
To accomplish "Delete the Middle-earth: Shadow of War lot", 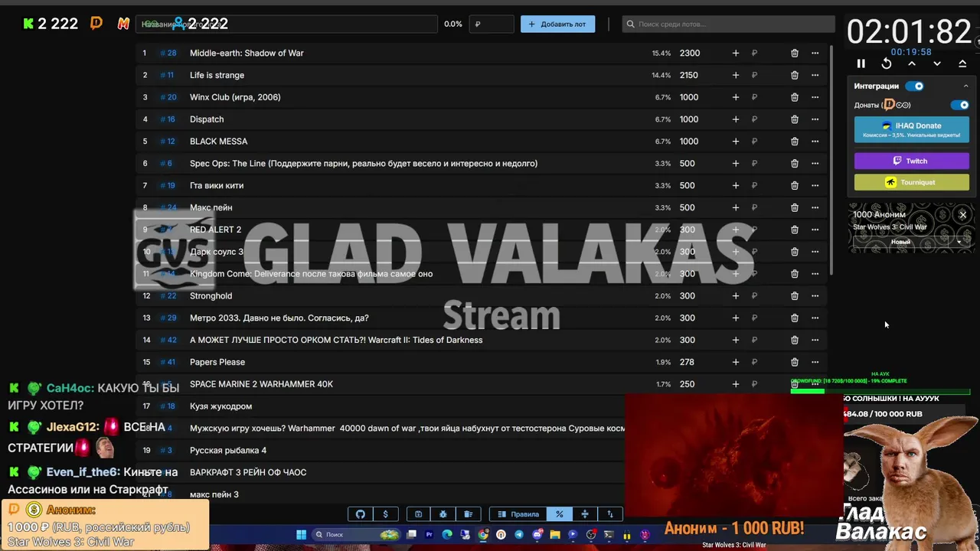I will click(794, 53).
